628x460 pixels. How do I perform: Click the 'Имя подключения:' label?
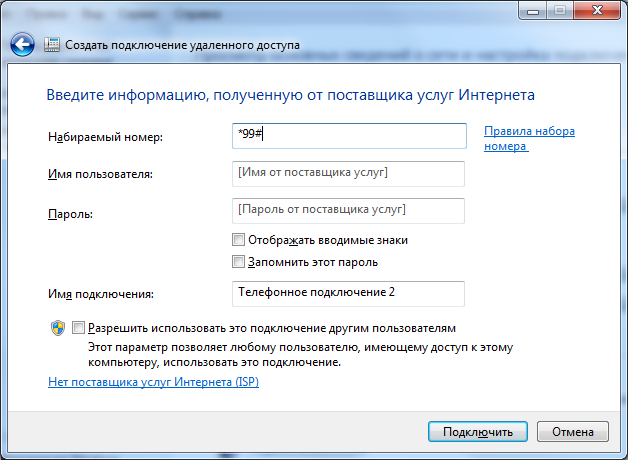(101, 294)
